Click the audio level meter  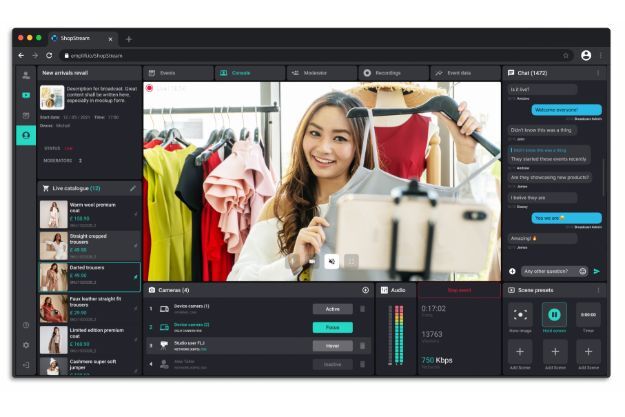click(396, 335)
